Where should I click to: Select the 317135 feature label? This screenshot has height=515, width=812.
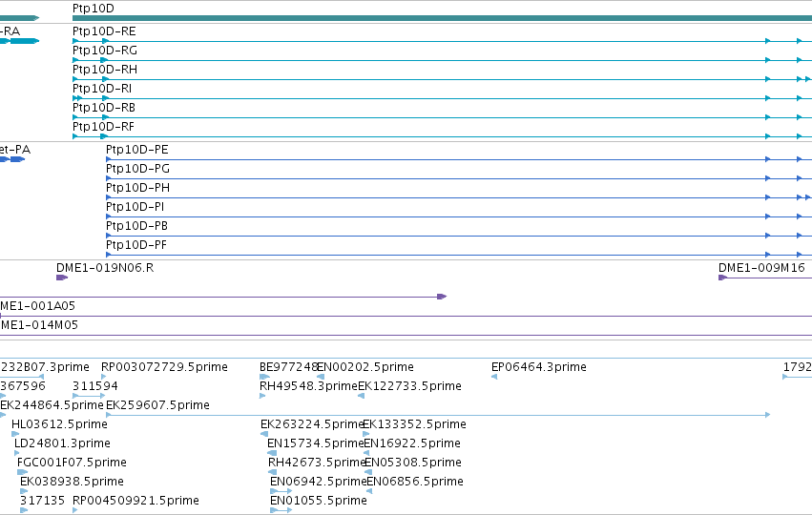pyautogui.click(x=42, y=502)
